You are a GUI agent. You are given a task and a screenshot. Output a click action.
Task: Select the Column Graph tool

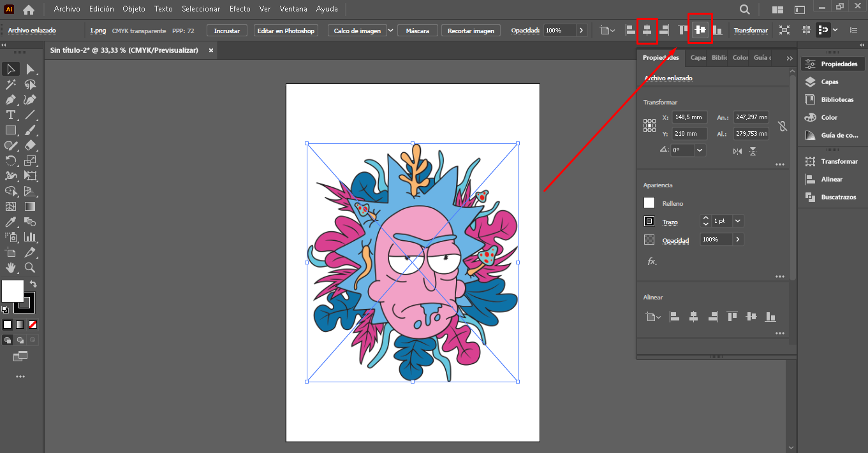click(x=30, y=237)
